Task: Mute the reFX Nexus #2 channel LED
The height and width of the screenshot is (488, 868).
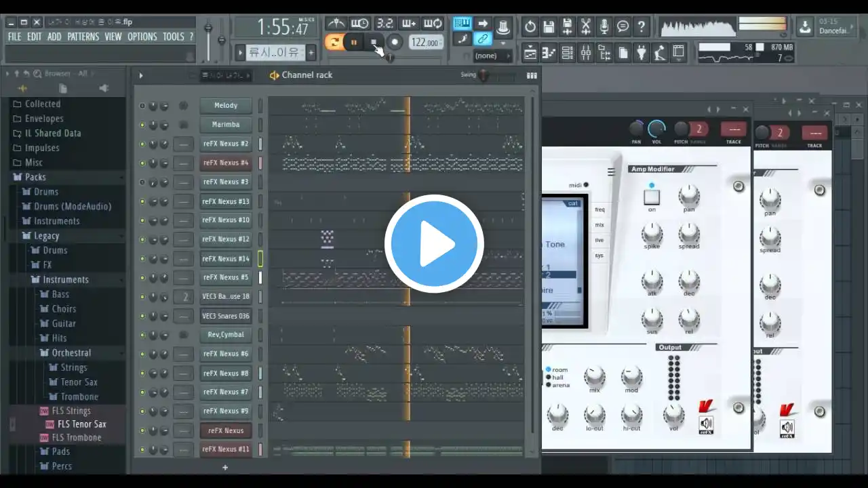Action: 142,144
